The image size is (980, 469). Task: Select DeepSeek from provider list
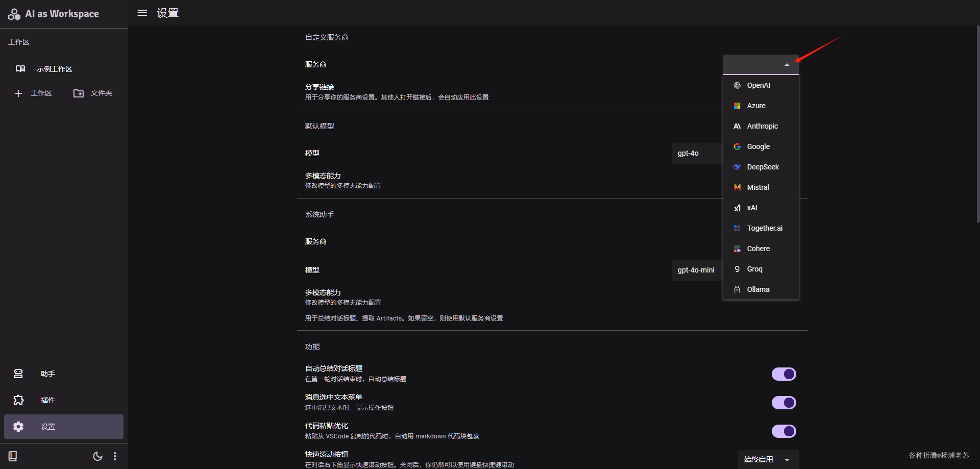click(x=761, y=167)
